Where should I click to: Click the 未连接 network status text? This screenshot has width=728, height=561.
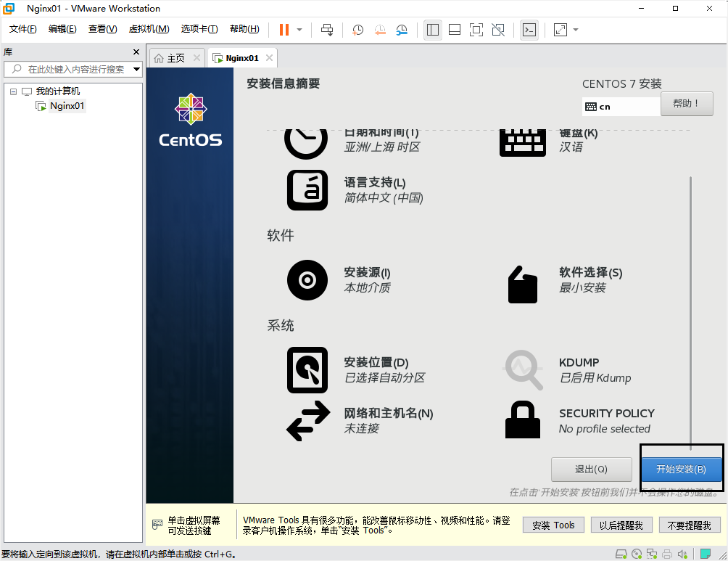(x=361, y=428)
